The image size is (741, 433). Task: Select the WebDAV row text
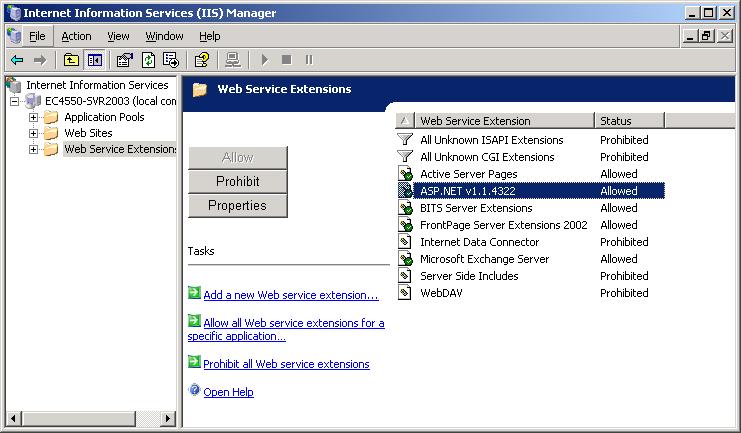click(441, 293)
